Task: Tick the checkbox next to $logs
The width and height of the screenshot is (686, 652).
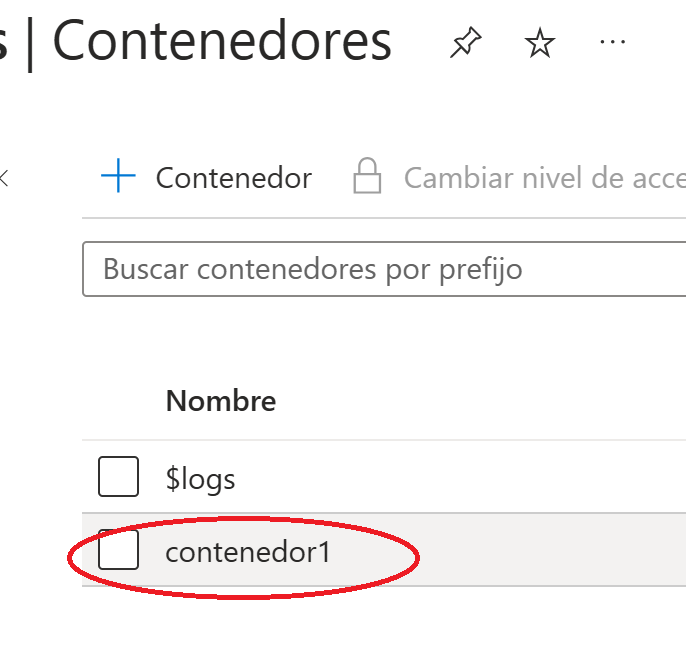Action: click(119, 477)
